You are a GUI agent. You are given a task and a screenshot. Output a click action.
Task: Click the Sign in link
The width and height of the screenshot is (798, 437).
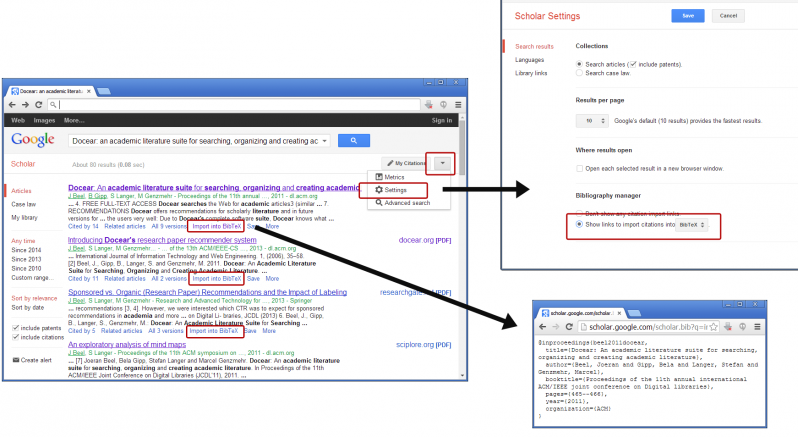[x=442, y=121]
